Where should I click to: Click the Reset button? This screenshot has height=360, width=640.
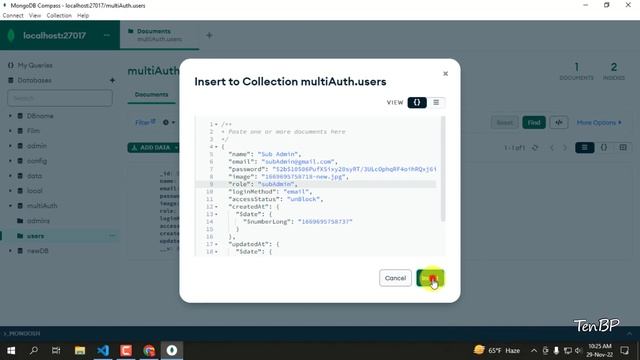(504, 122)
